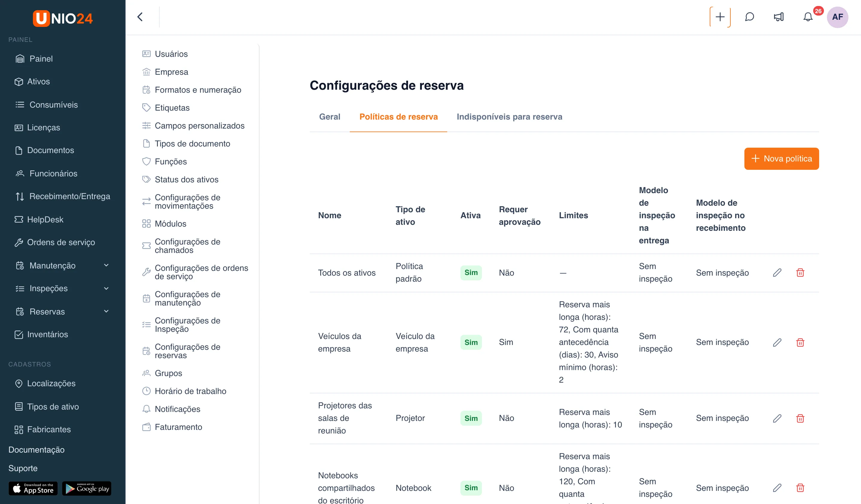Open the Suporte link

click(x=23, y=468)
